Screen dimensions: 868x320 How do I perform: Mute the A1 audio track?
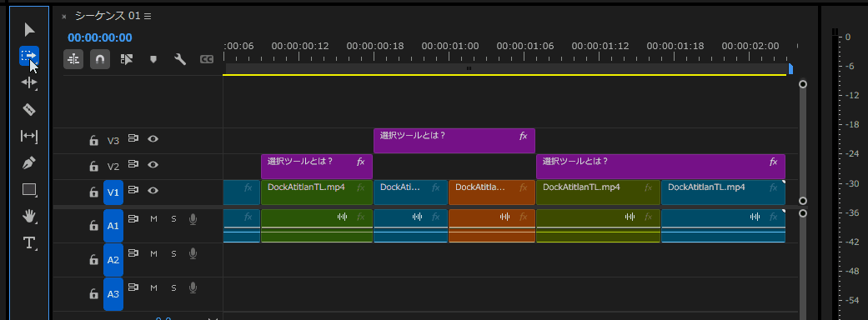click(x=154, y=218)
